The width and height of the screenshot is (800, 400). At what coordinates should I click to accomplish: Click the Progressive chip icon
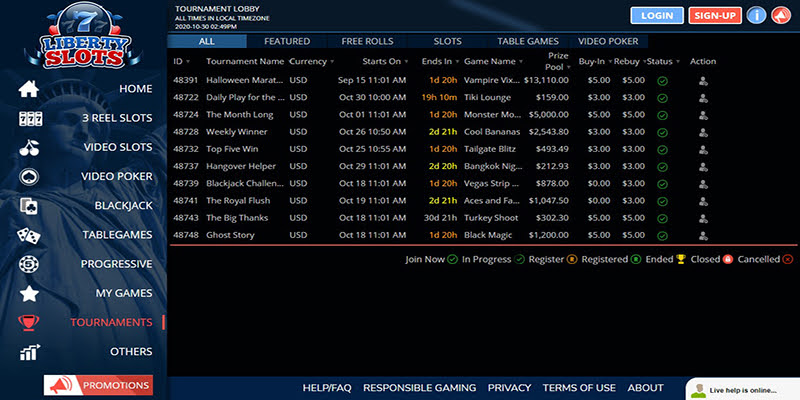pyautogui.click(x=29, y=264)
